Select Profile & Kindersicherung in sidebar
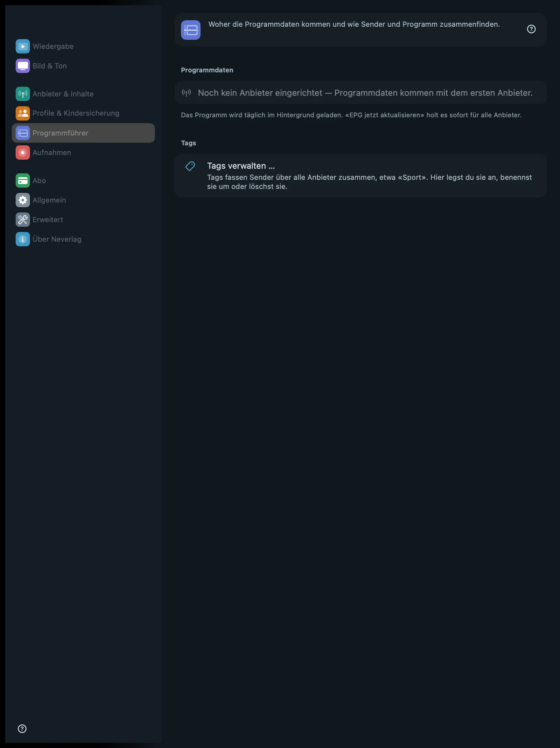 [83, 113]
